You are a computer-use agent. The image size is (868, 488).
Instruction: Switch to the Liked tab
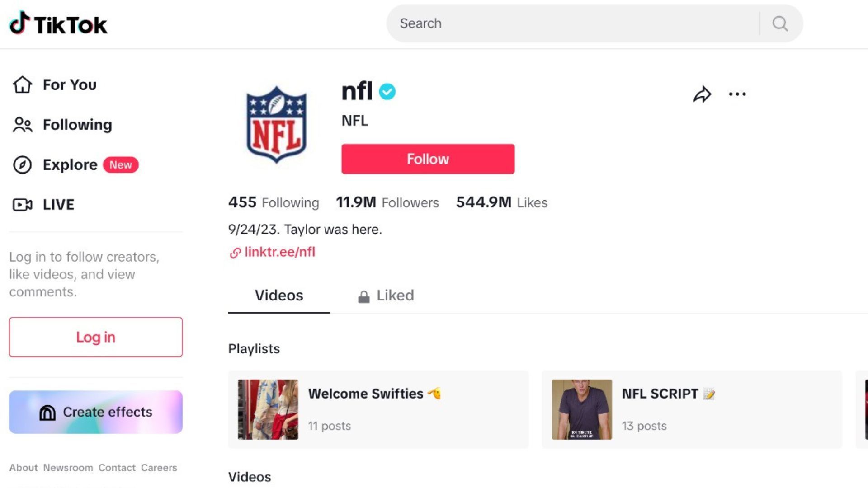coord(386,296)
